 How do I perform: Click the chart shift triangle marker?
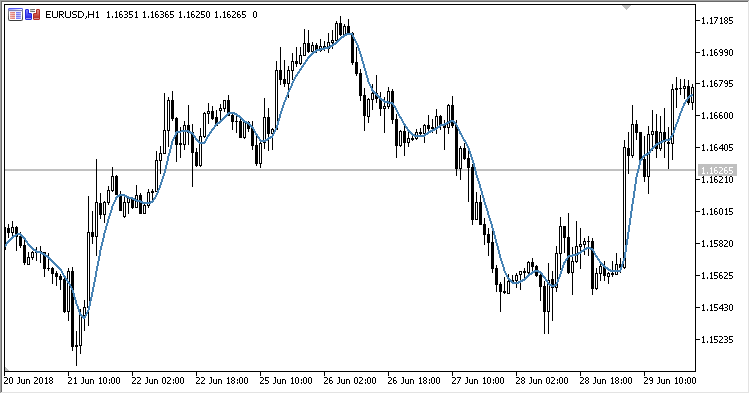point(626,7)
